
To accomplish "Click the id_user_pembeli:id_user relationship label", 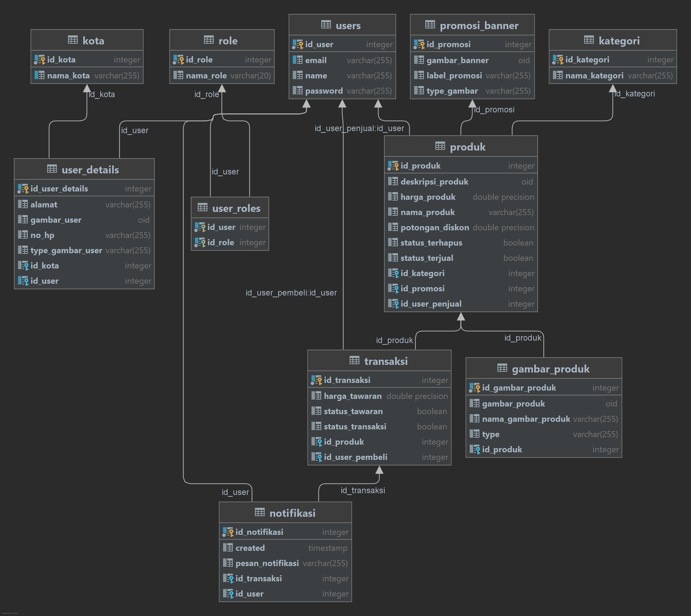I will (x=291, y=293).
